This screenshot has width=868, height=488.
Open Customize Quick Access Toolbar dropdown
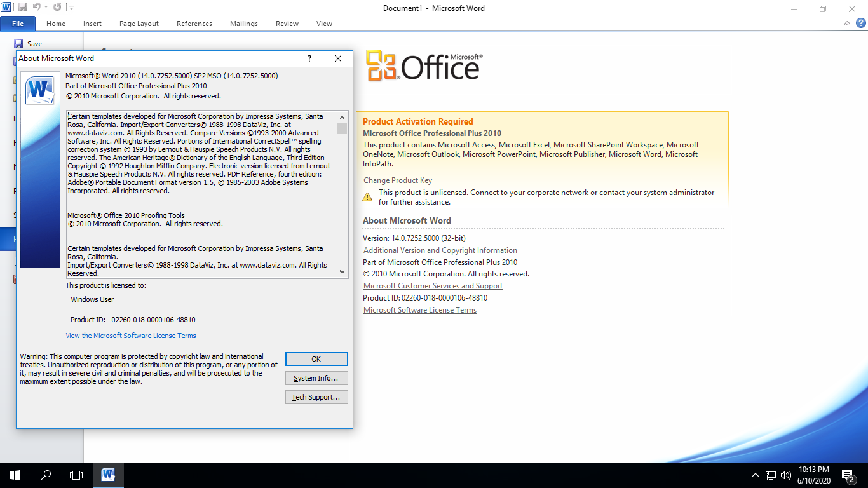pyautogui.click(x=71, y=8)
